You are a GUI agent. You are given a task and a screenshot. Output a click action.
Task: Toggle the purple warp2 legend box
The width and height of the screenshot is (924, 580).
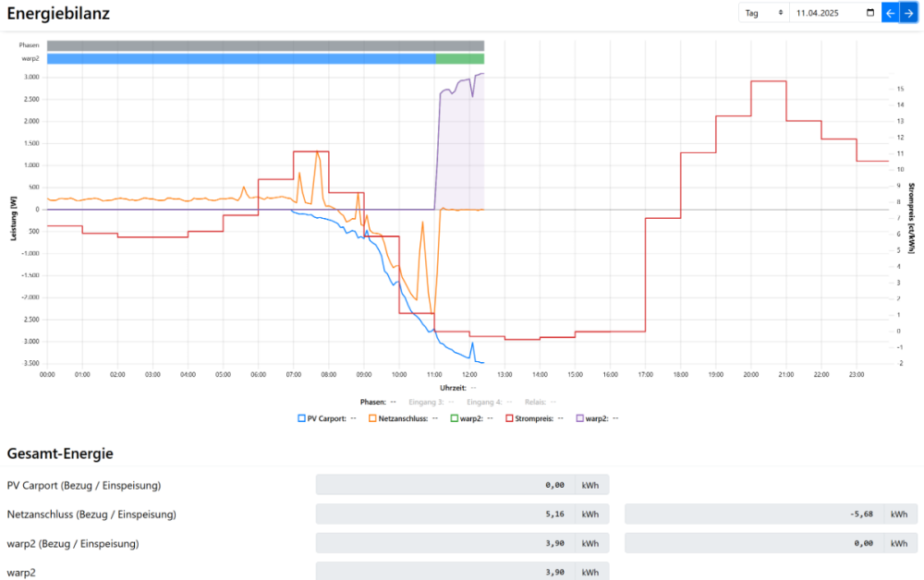point(579,418)
